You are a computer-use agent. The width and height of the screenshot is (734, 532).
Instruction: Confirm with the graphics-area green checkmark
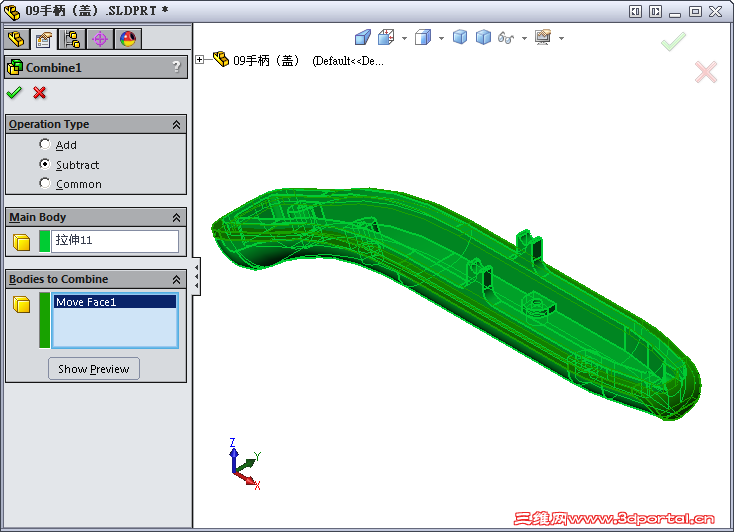coord(673,42)
